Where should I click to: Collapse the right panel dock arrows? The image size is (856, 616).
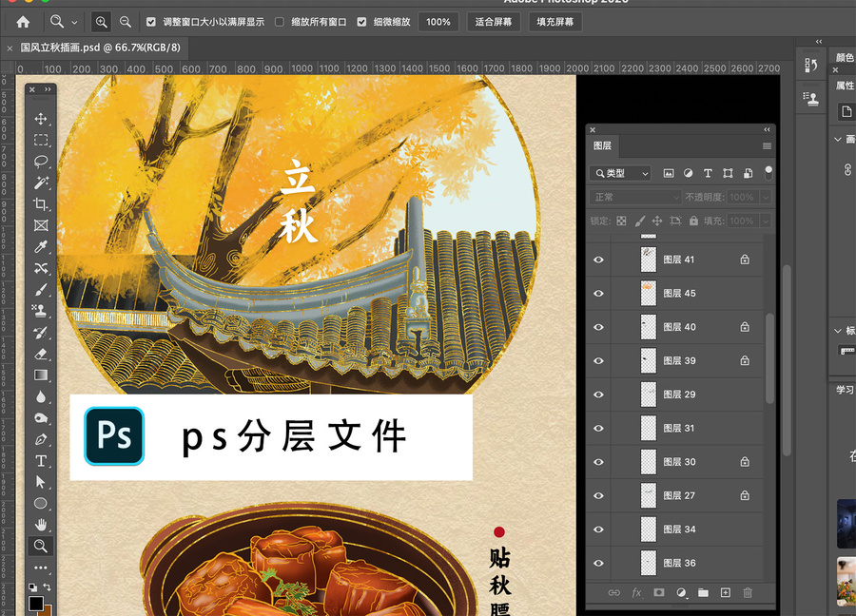coord(819,42)
